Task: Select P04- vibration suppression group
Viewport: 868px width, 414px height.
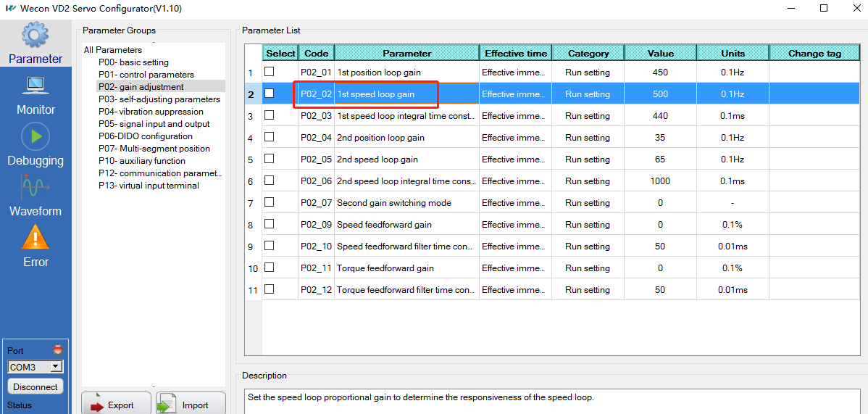Action: (x=151, y=112)
